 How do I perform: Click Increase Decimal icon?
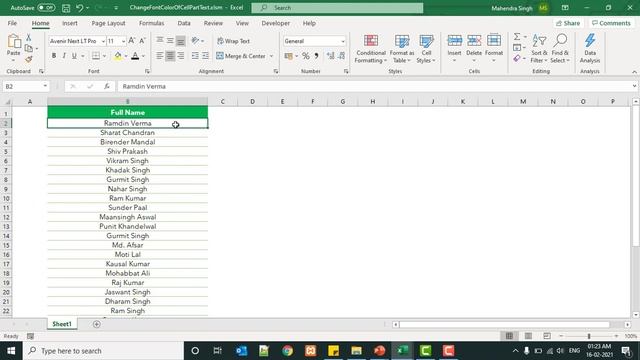[x=330, y=56]
